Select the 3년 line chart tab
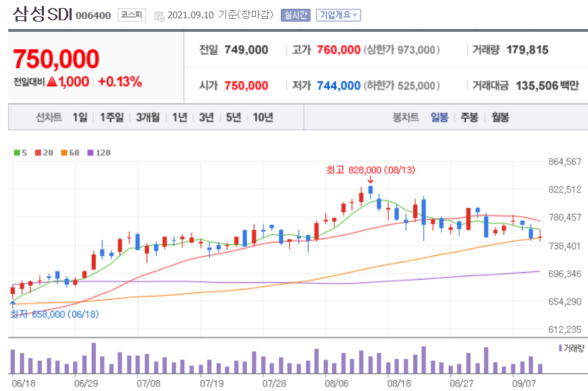 point(207,118)
